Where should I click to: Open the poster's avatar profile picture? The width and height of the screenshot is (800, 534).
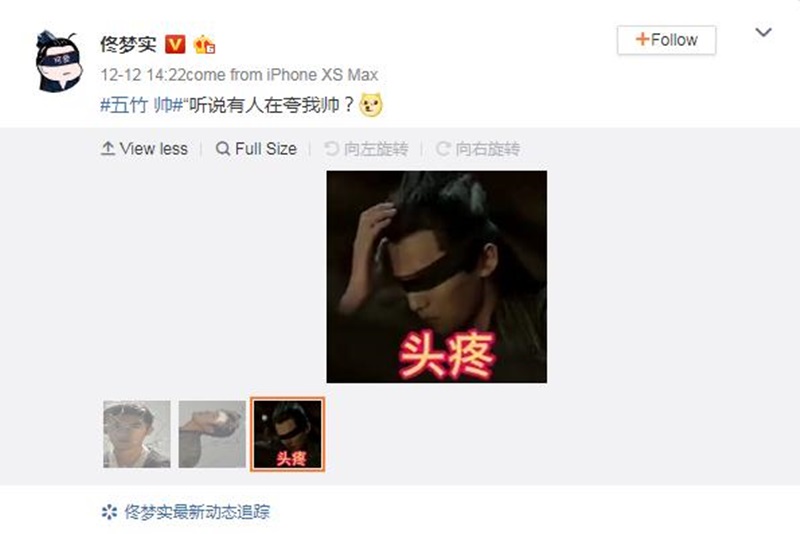click(x=58, y=61)
